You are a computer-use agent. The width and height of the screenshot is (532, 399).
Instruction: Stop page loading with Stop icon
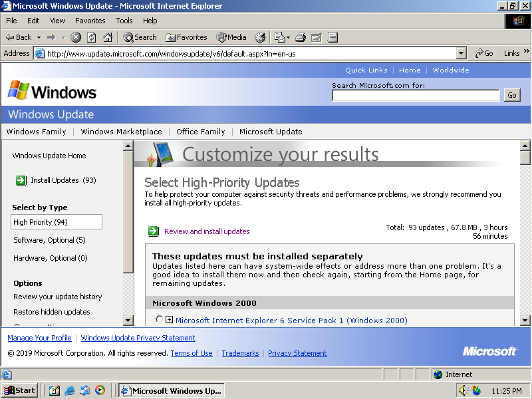click(x=76, y=37)
